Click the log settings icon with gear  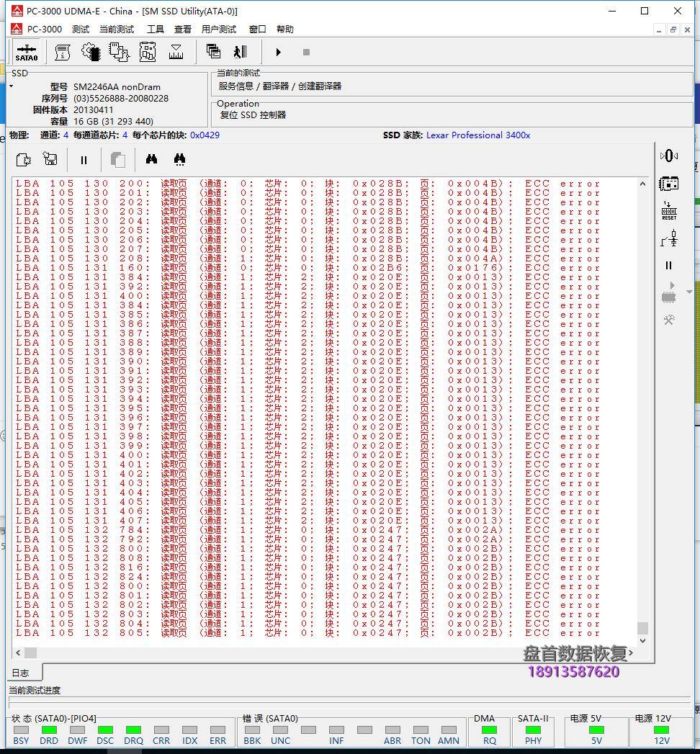point(23,160)
